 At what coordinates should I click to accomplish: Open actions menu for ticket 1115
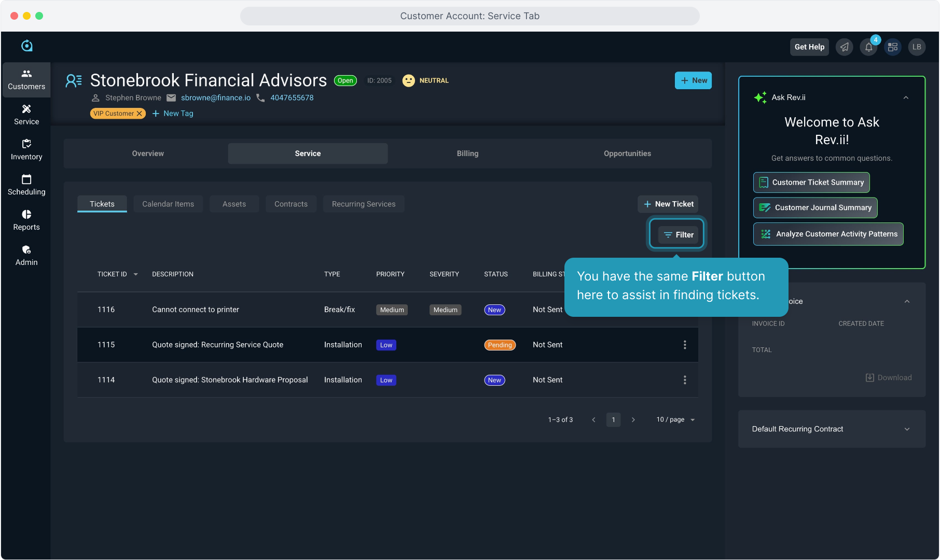point(685,345)
